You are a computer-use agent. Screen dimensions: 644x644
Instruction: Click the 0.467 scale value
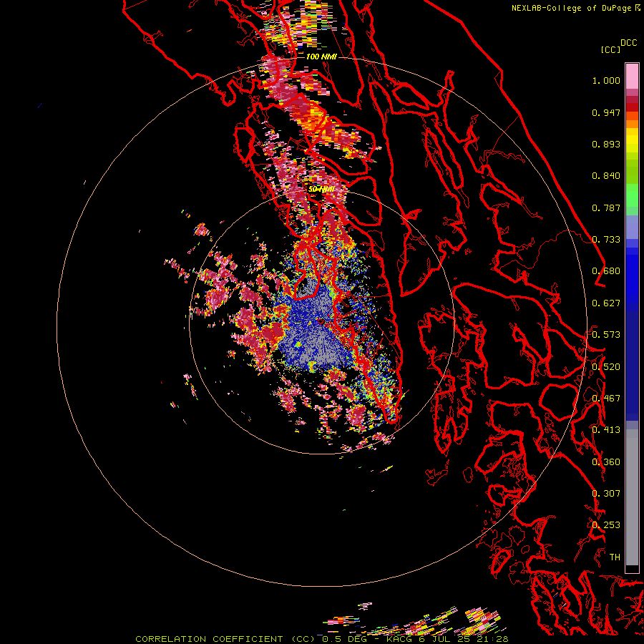[x=606, y=399]
